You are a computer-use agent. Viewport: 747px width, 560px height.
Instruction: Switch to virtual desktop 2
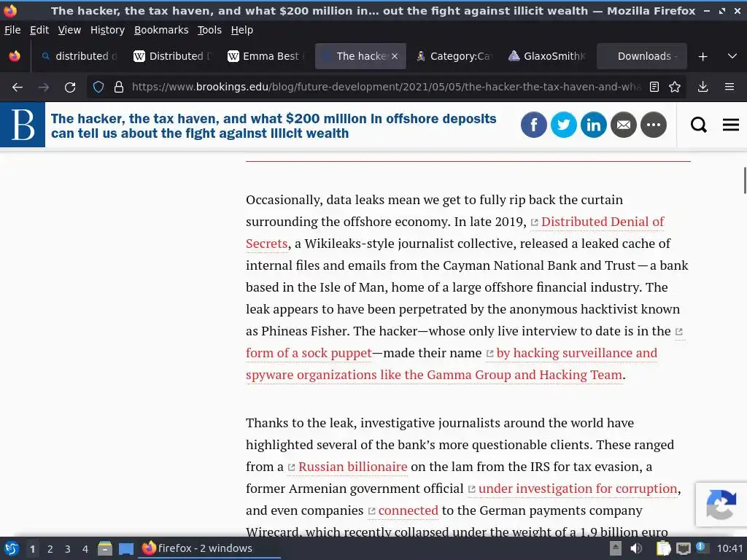(50, 548)
